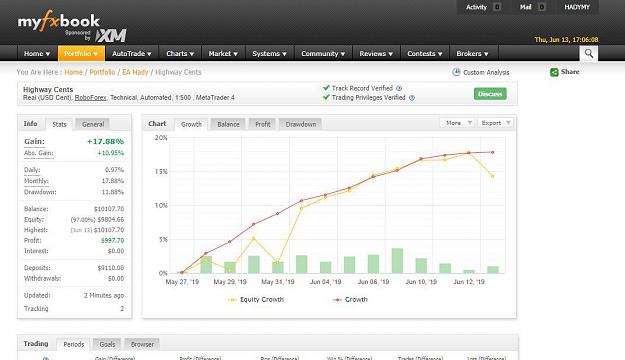Click the Gain value +17.88%
Viewport: 625px width, 360px height.
106,142
